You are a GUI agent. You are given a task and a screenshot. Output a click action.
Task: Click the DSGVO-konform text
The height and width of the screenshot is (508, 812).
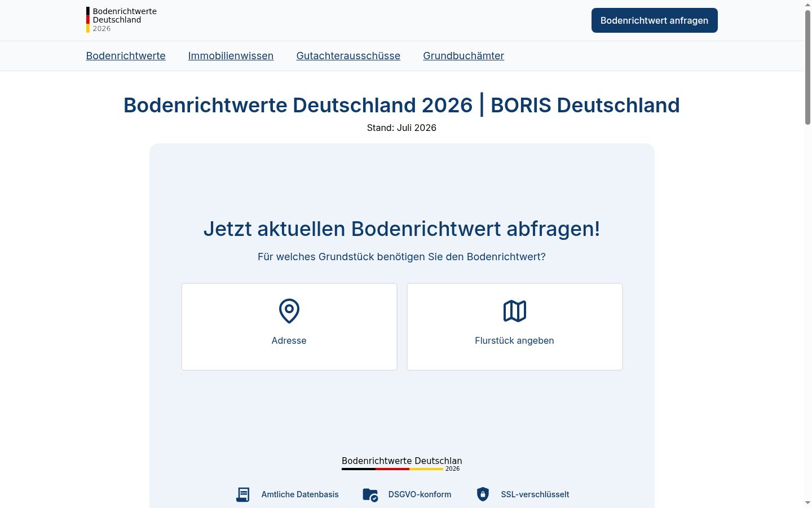[420, 494]
